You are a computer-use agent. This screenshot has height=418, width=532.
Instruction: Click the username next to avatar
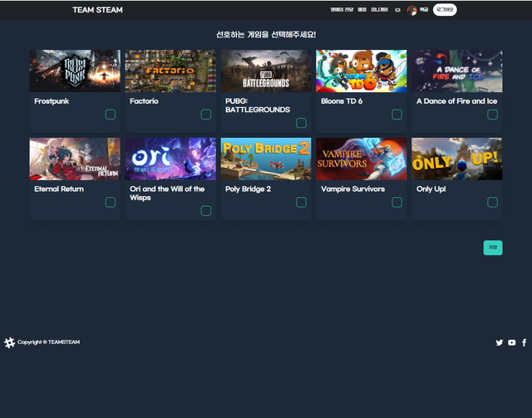[424, 10]
